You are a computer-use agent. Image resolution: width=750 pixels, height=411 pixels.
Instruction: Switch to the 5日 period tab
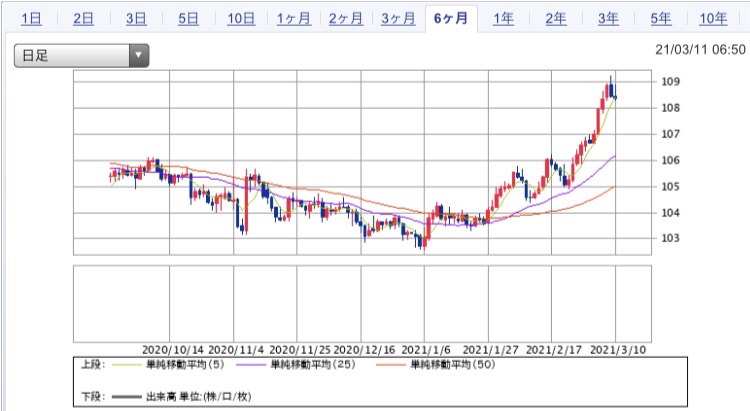click(188, 19)
